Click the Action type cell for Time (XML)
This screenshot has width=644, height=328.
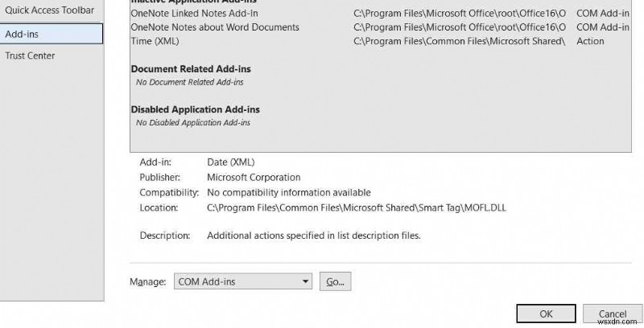point(590,41)
